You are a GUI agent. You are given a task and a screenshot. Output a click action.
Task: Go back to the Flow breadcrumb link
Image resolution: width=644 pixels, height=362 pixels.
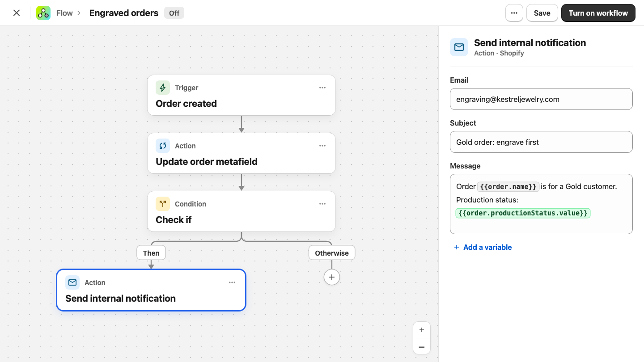click(x=64, y=13)
